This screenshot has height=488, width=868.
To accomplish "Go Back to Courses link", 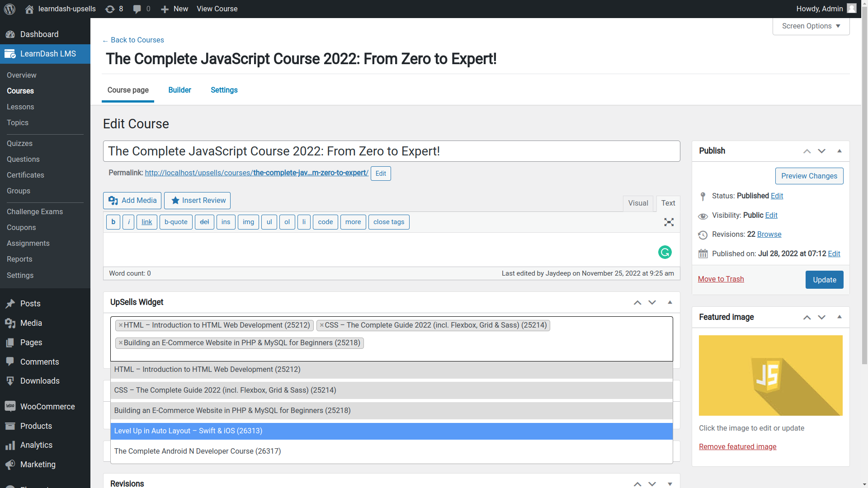I will coord(133,40).
